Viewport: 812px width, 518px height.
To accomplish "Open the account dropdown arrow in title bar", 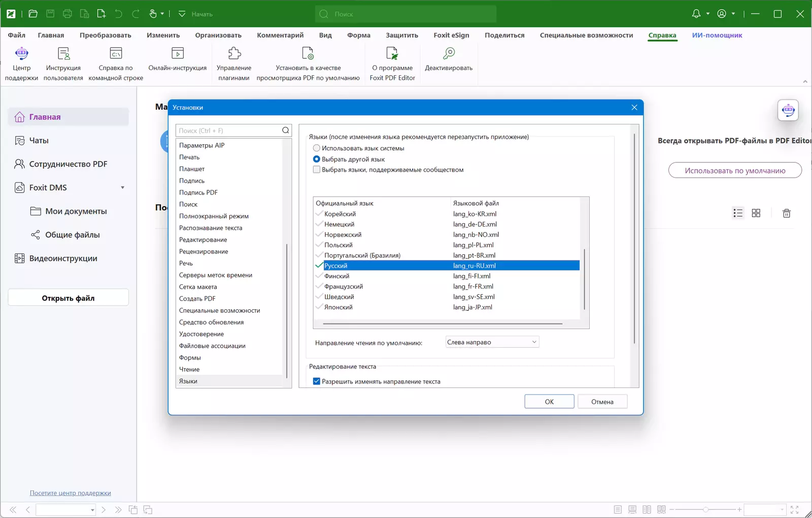I will (x=733, y=14).
